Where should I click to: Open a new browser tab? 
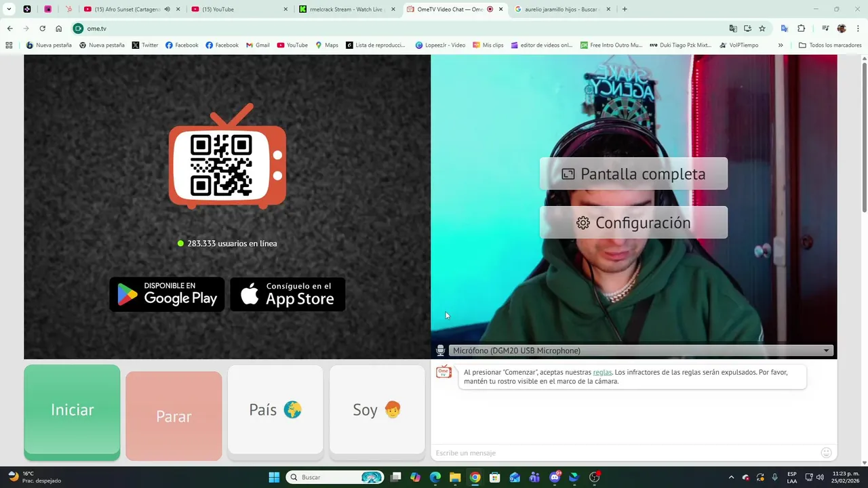point(625,9)
